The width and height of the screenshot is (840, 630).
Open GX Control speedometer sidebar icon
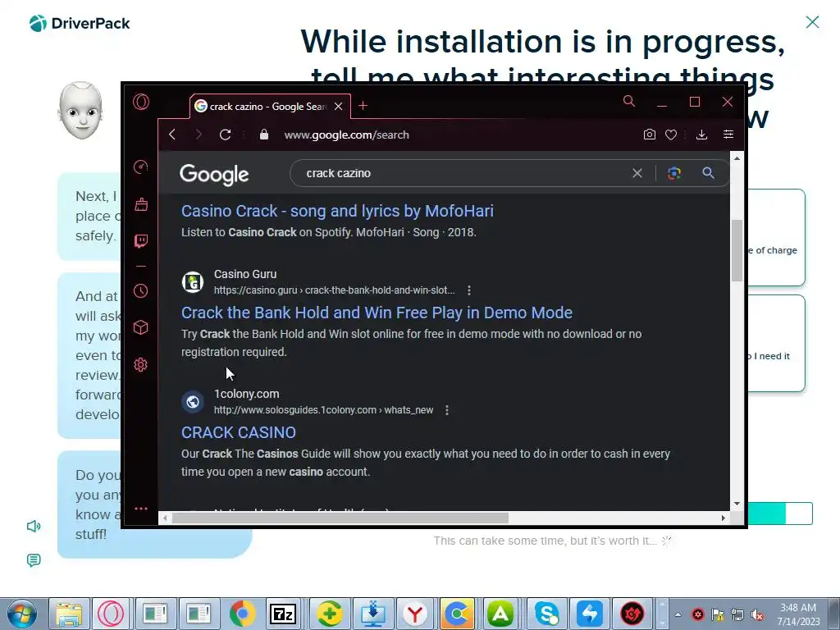coord(141,167)
